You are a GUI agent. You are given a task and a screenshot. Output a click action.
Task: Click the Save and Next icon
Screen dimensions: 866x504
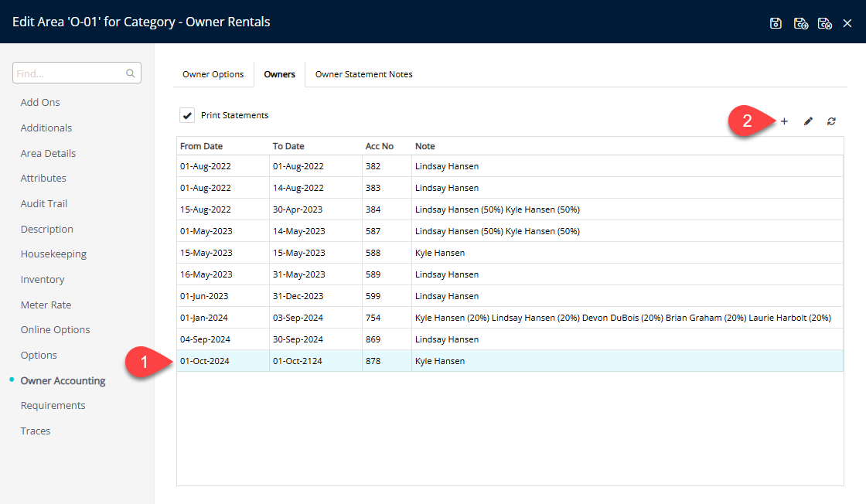tap(801, 23)
